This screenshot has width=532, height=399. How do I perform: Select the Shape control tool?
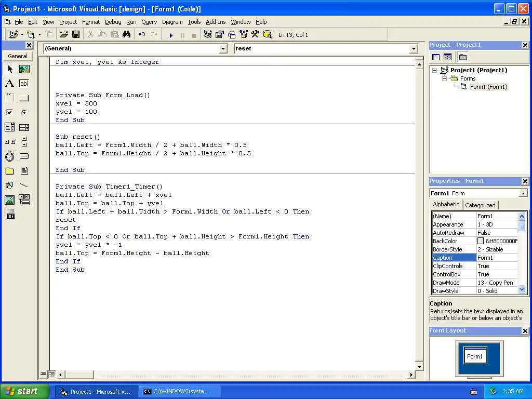[x=10, y=185]
